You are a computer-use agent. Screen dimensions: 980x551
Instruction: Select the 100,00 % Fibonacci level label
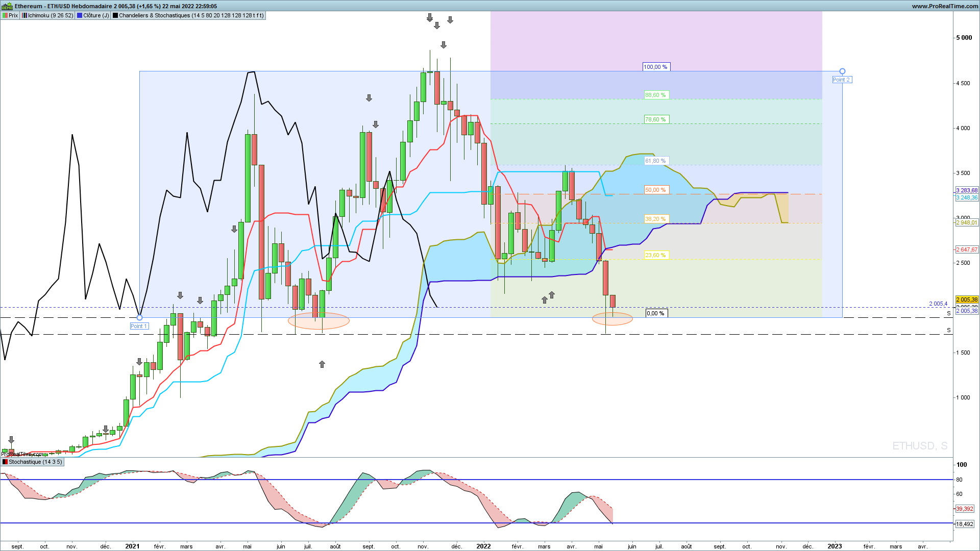pos(656,67)
